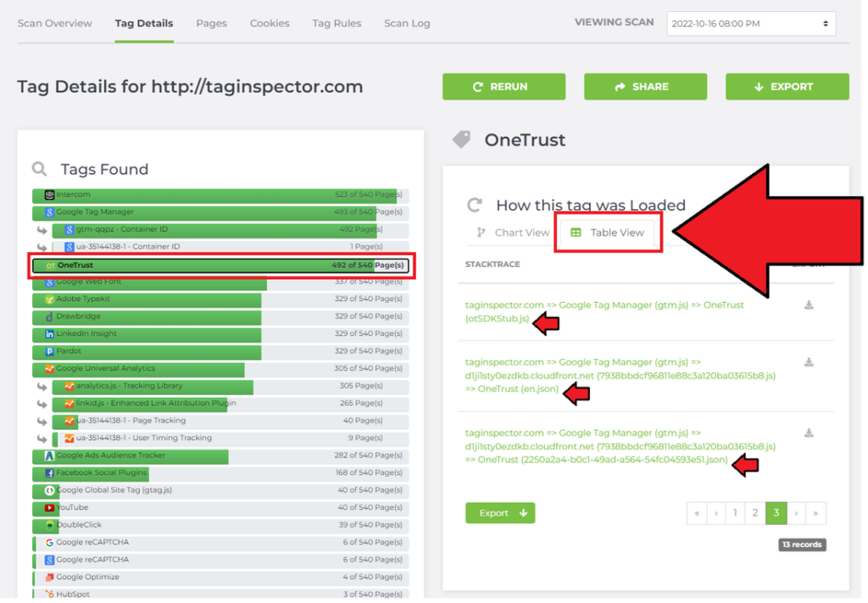This screenshot has height=603, width=868.
Task: Select the Google Universal Analytics row
Action: click(220, 369)
